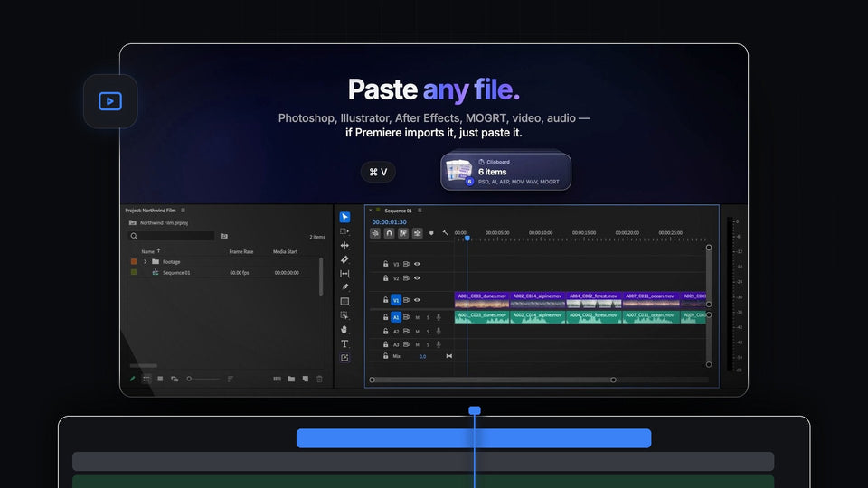
Task: Switch Project panel to List view
Action: coord(146,379)
